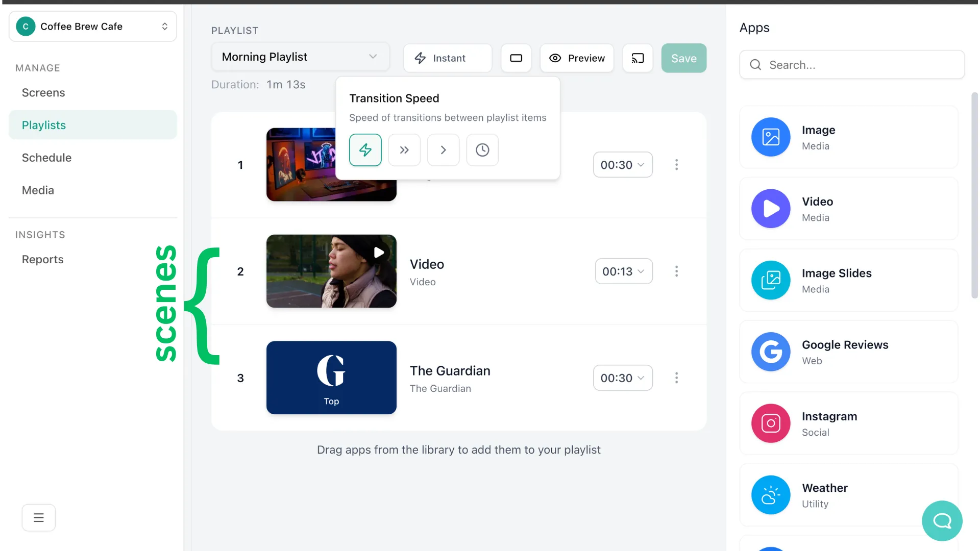Click the Google Reviews label
Image resolution: width=980 pixels, height=551 pixels.
[x=845, y=345]
